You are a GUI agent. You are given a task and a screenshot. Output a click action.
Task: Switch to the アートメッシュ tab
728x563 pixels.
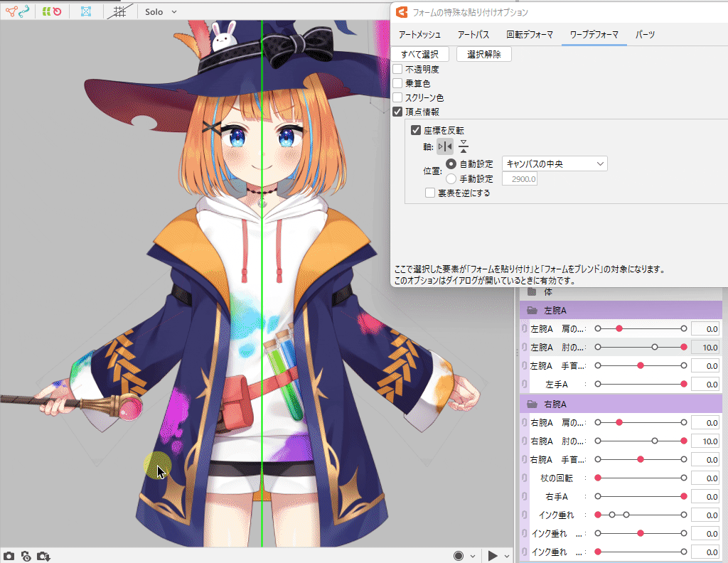tap(419, 34)
